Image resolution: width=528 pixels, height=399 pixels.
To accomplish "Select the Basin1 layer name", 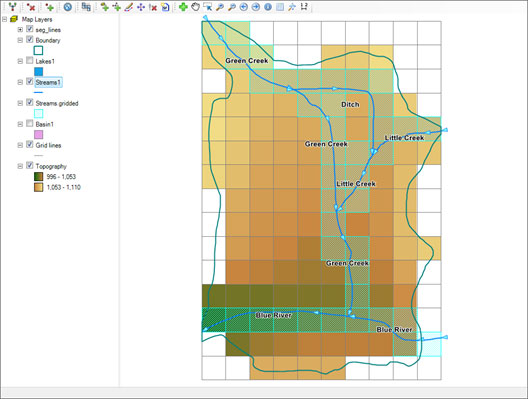I will pyautogui.click(x=44, y=124).
